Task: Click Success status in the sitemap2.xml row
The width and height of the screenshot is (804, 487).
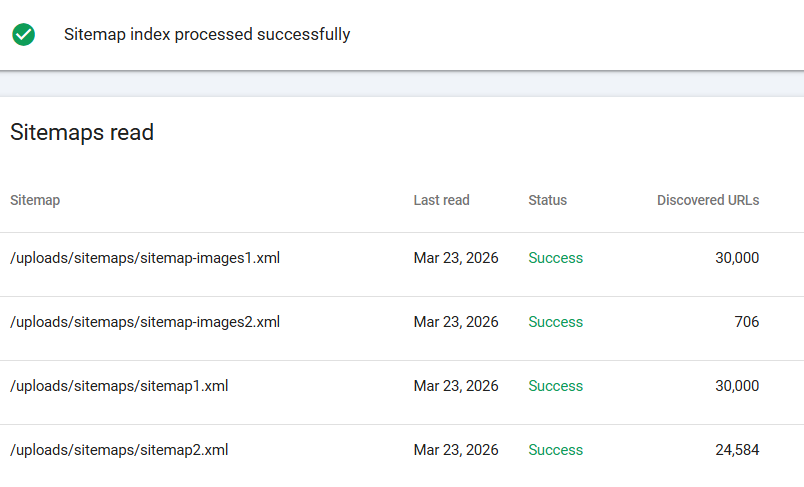Action: 555,450
